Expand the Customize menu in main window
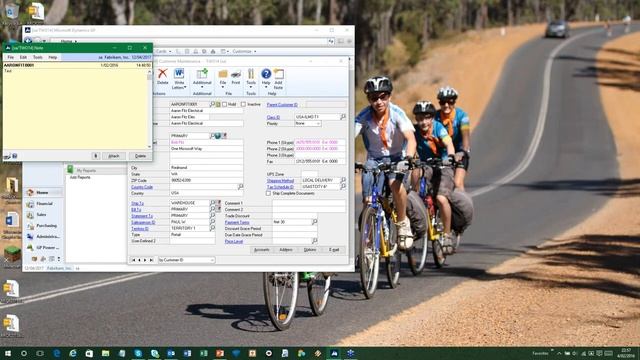 (244, 51)
